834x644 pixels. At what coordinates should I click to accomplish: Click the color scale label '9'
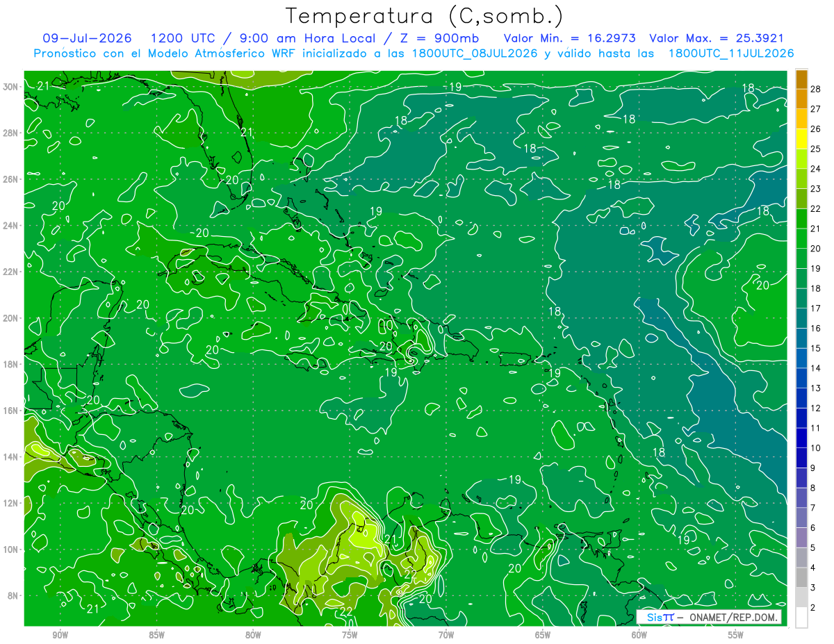[812, 468]
